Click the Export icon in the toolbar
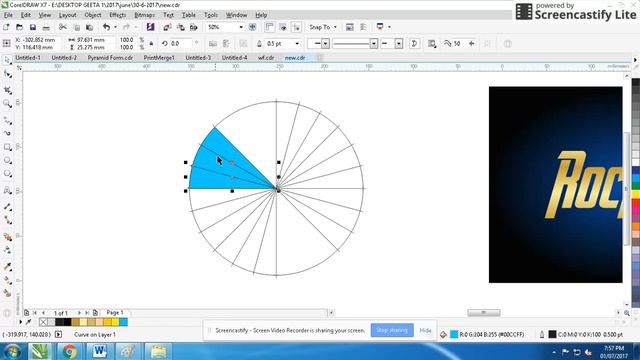Screen dimensions: 640x360 coord(180,27)
